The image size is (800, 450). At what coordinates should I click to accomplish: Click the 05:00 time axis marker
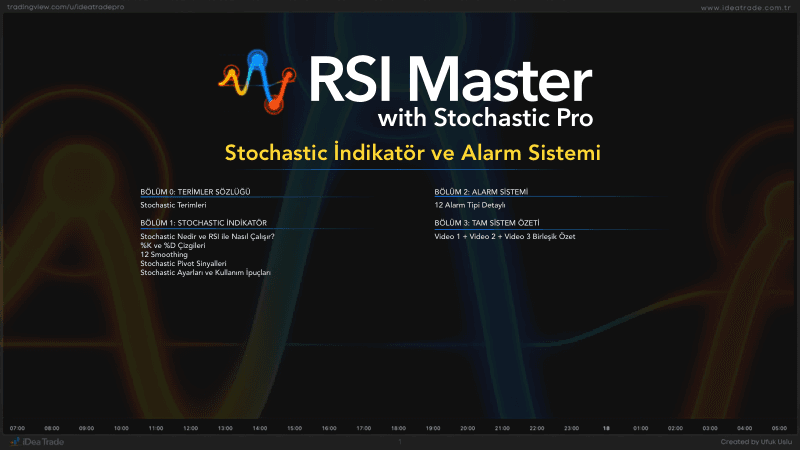779,428
